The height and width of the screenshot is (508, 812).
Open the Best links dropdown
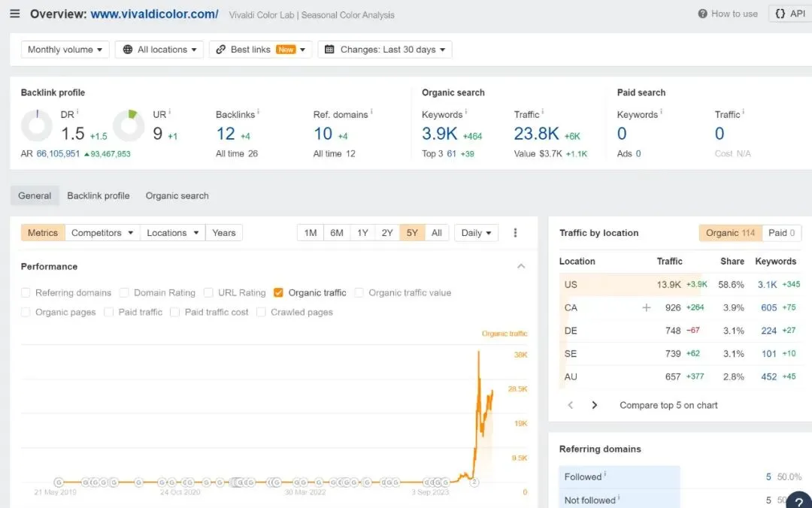(x=260, y=50)
